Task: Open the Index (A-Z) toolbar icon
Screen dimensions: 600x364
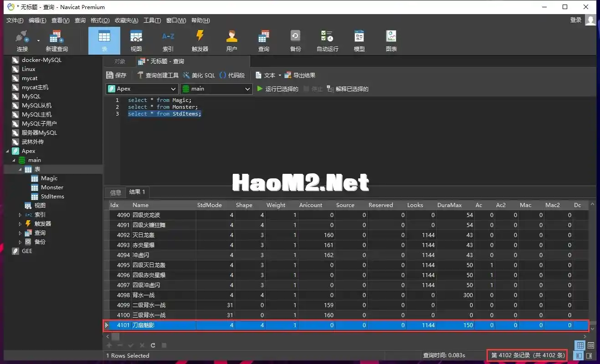Action: [x=168, y=41]
